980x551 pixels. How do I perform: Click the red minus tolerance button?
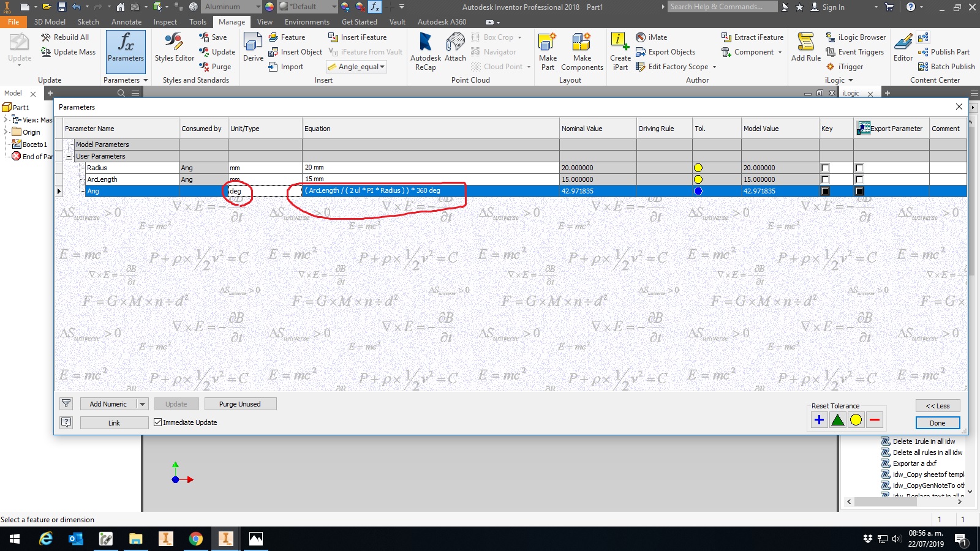(x=875, y=419)
